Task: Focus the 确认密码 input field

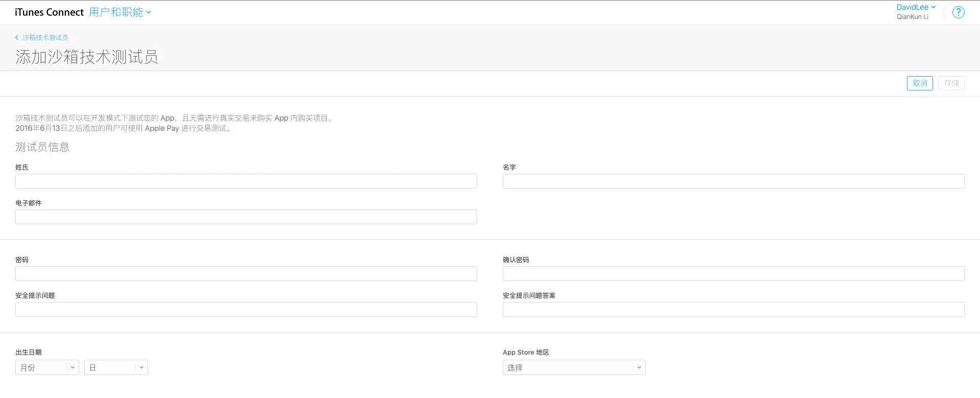Action: point(733,273)
